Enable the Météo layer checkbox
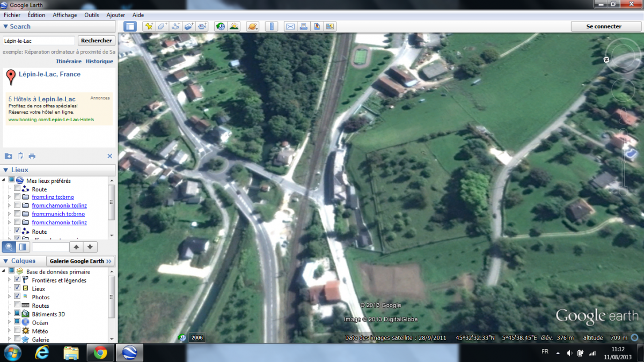The height and width of the screenshot is (362, 644). pos(17,331)
